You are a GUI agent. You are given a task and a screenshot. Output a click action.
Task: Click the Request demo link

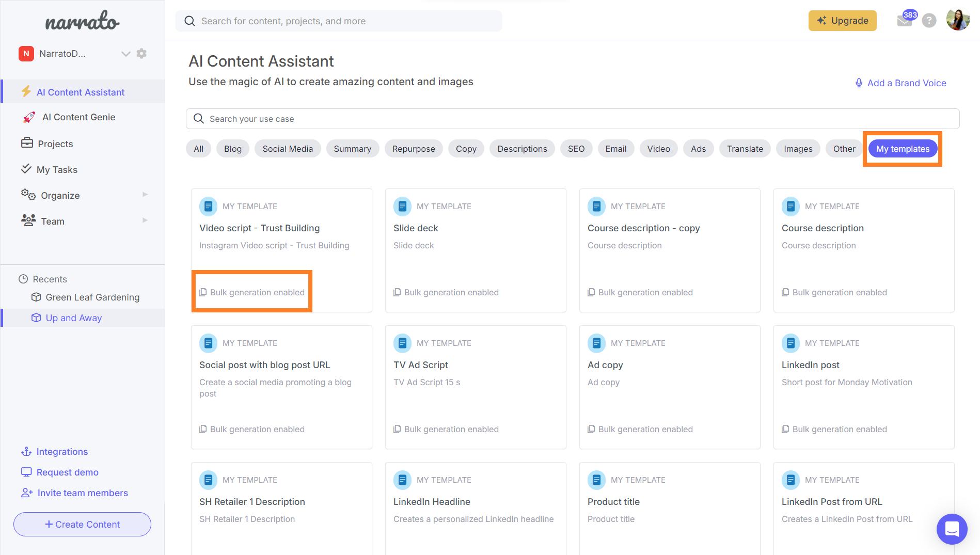[67, 472]
